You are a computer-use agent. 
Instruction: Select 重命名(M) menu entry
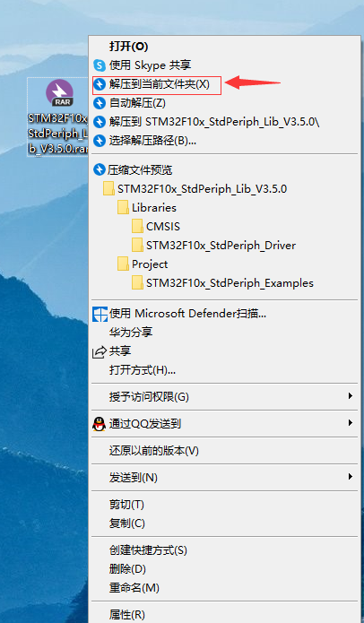134,588
